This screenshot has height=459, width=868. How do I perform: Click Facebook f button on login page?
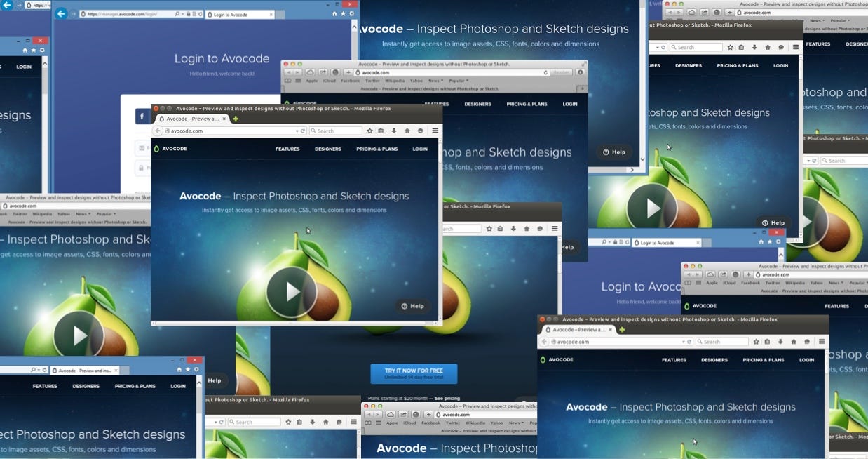(x=142, y=117)
